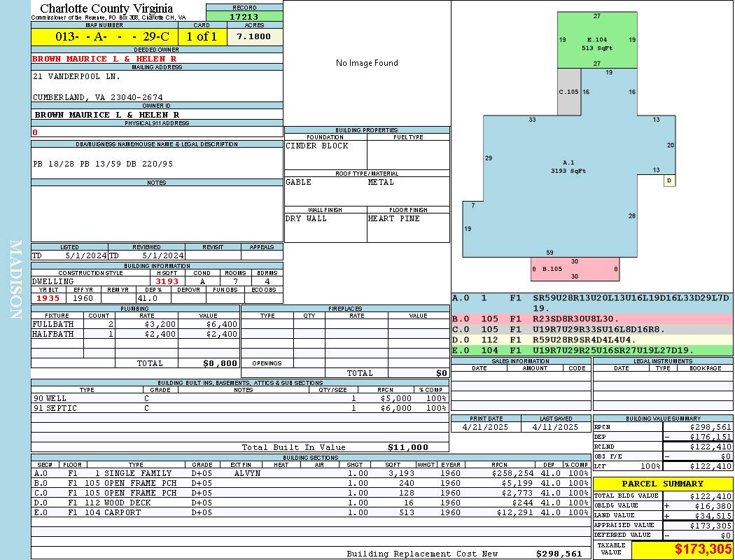
Task: Click the 91 SEPTIC built-in row
Action: [239, 408]
